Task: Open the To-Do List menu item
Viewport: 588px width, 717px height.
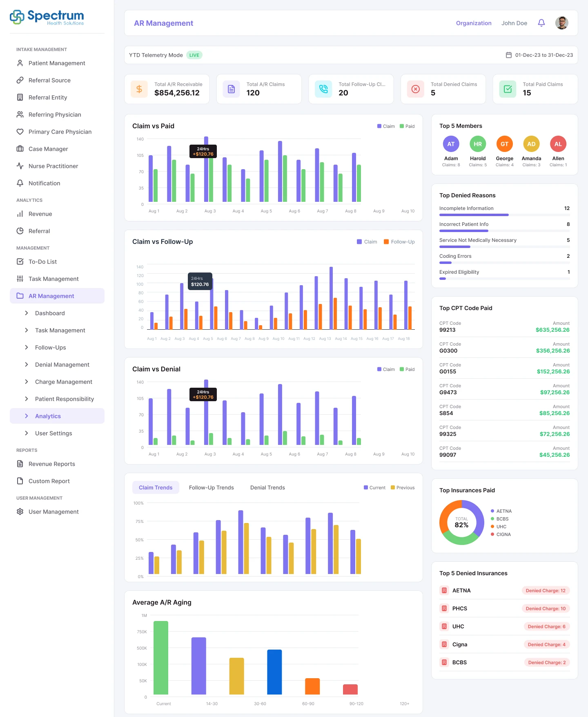Action: tap(57, 261)
